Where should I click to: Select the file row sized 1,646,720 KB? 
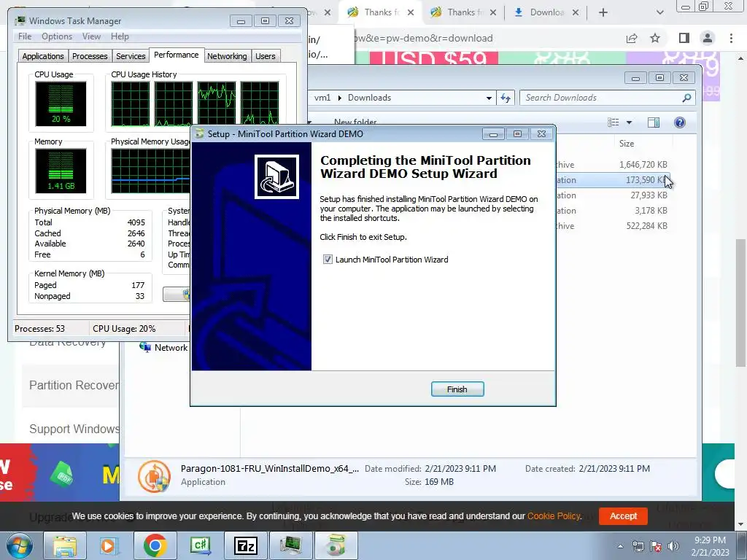(x=612, y=165)
